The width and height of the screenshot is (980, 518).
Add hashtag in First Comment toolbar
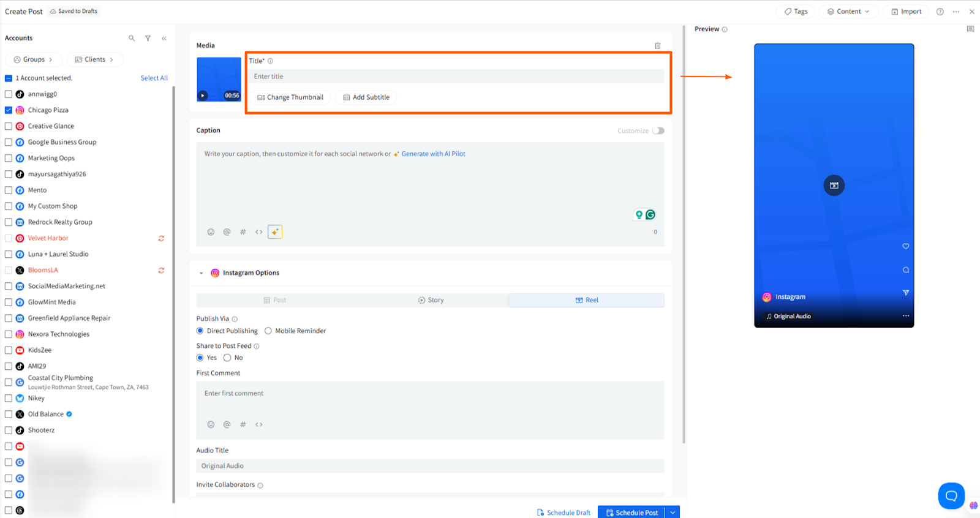click(243, 424)
